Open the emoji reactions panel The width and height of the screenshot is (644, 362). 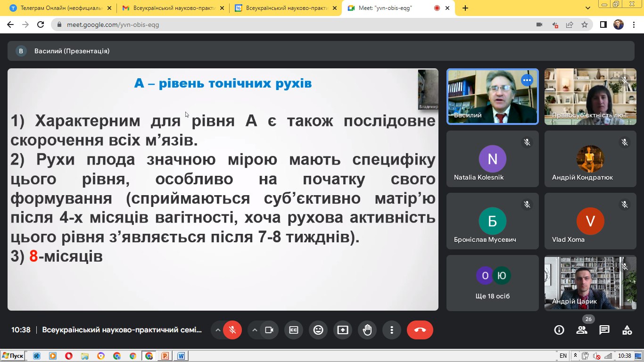pos(318,330)
